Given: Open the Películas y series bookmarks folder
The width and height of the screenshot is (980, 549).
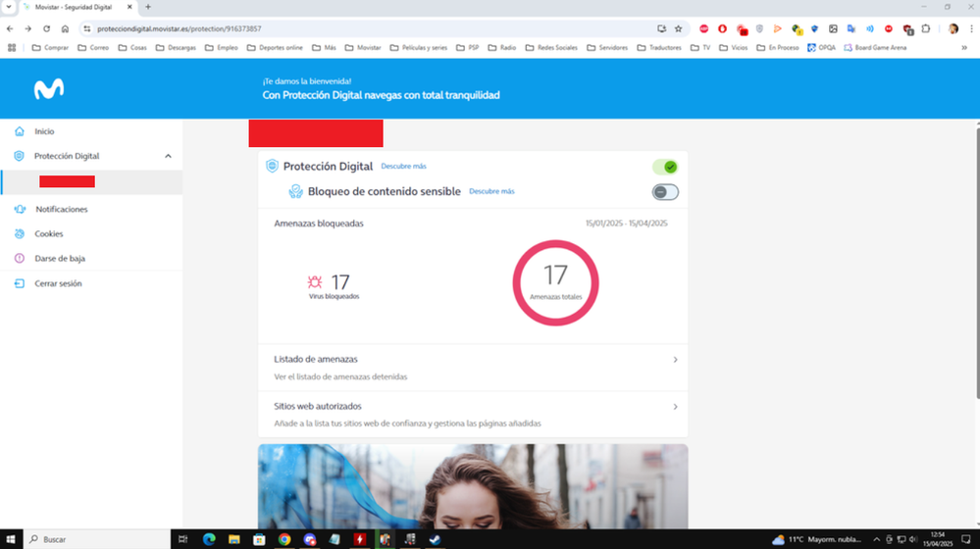Looking at the screenshot, I should click(418, 47).
